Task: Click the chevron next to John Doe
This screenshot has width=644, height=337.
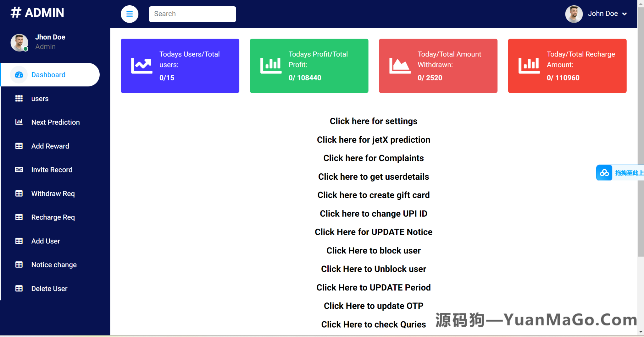Action: [x=624, y=14]
